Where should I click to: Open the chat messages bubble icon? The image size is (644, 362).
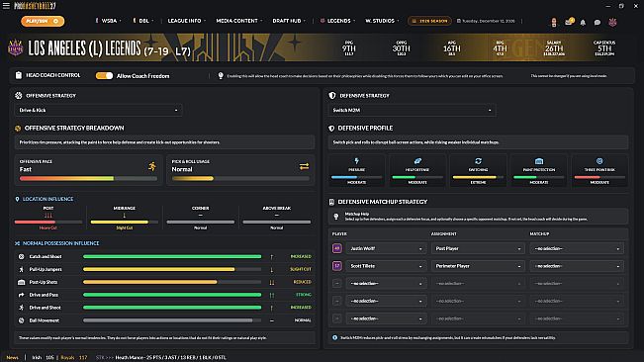point(598,23)
